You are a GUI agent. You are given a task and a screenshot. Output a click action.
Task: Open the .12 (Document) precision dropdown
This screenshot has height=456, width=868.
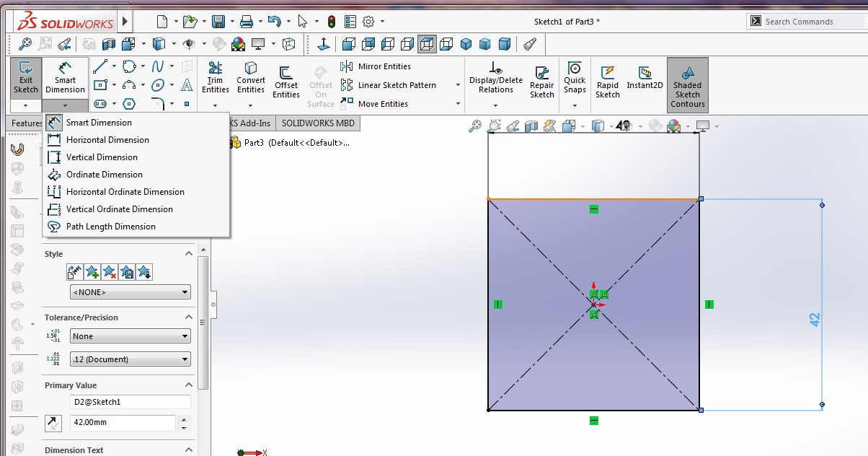coord(130,359)
